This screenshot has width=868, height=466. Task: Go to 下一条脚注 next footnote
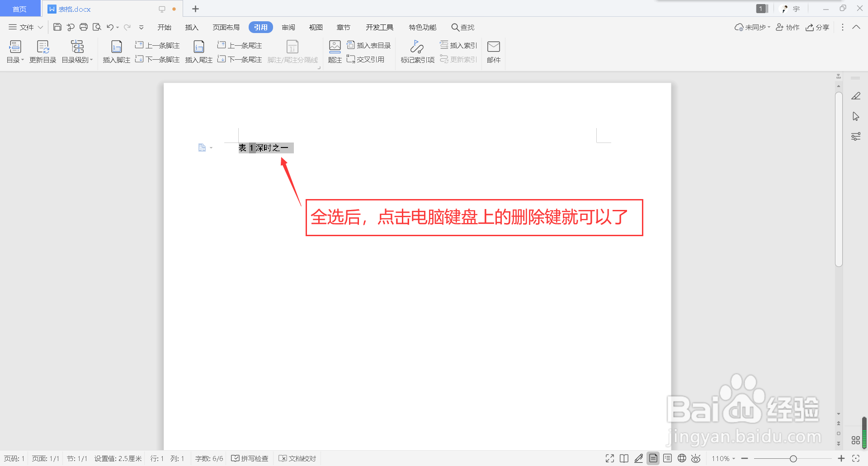157,59
